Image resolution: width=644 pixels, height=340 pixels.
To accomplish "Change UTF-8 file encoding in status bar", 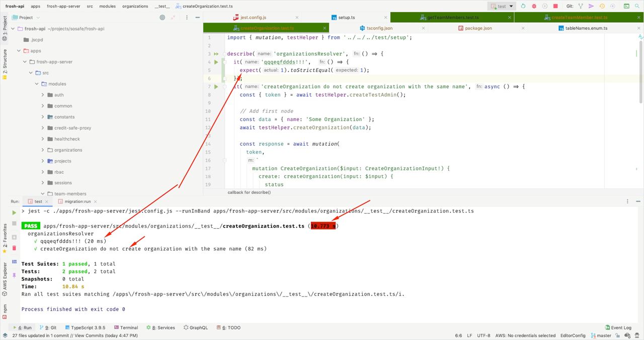I will [x=484, y=335].
